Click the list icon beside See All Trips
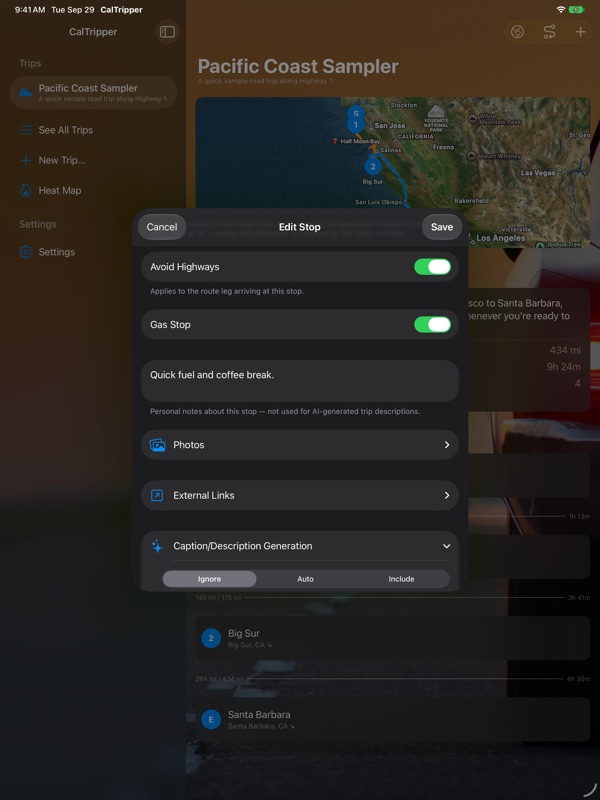 pyautogui.click(x=26, y=130)
